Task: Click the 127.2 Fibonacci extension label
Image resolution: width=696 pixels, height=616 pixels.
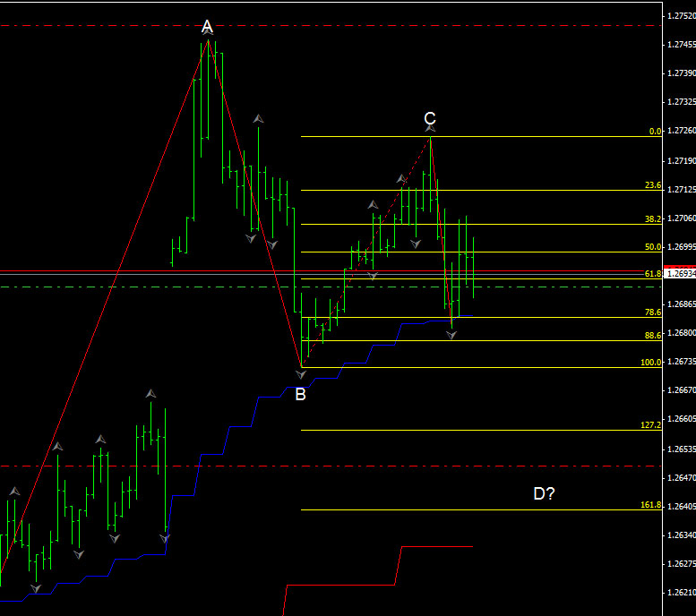Action: pyautogui.click(x=651, y=425)
